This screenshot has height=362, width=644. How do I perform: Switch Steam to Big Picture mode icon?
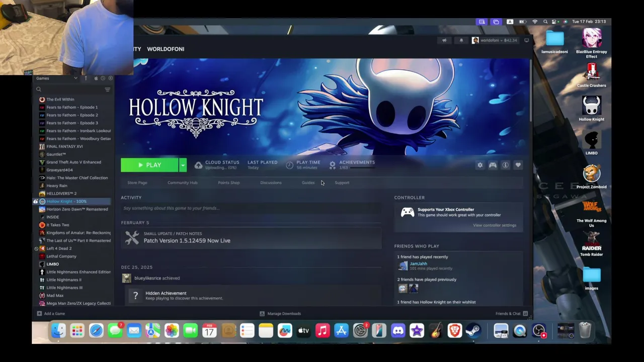(527, 40)
